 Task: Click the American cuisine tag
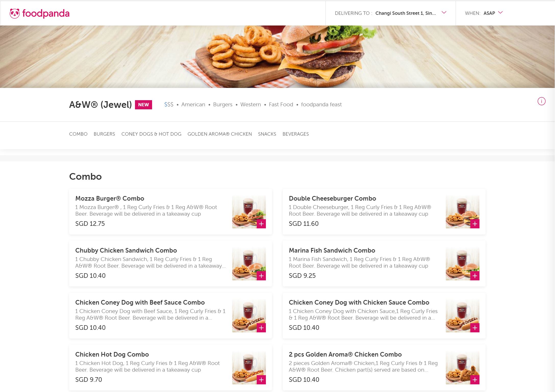coord(193,104)
